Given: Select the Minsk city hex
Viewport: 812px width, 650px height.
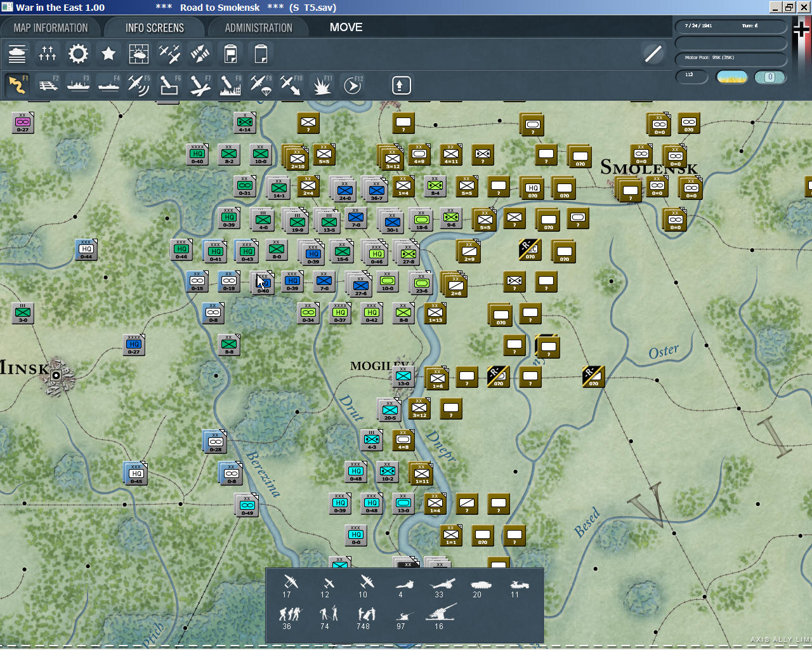Looking at the screenshot, I should pos(56,376).
